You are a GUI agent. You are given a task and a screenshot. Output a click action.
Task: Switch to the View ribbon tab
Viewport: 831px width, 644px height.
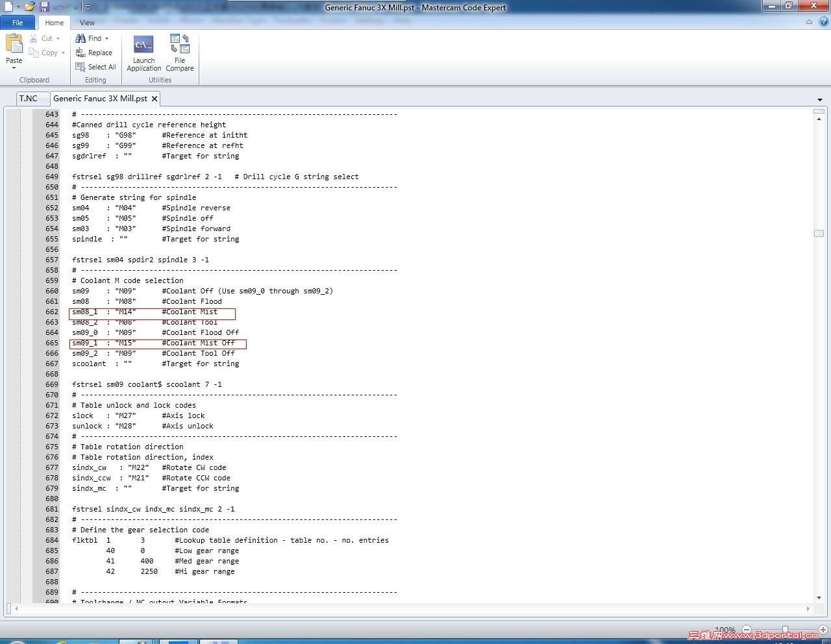pyautogui.click(x=87, y=23)
